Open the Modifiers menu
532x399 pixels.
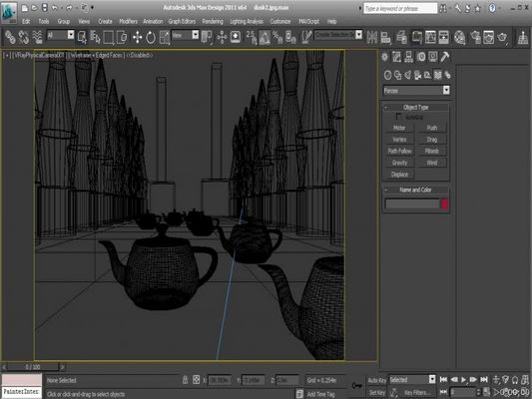pos(128,21)
